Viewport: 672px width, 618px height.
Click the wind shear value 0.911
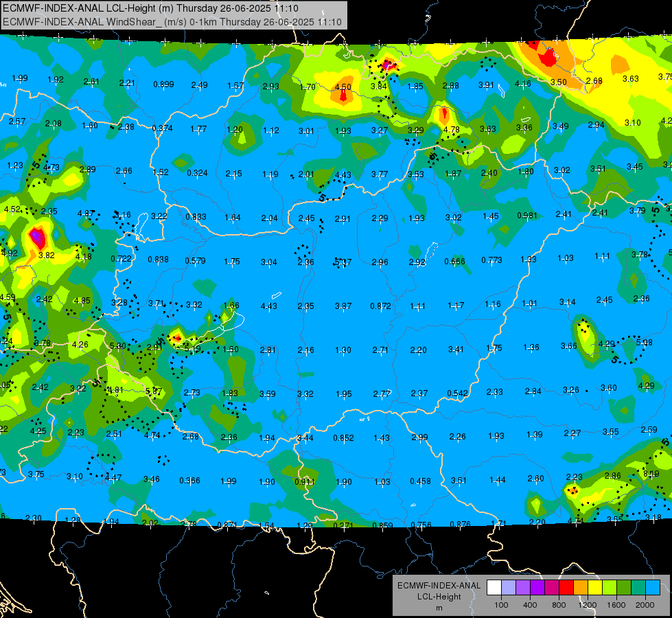coord(305,481)
